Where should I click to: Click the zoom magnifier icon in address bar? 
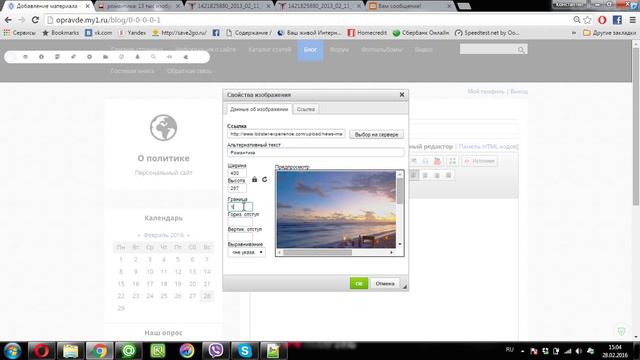(577, 20)
